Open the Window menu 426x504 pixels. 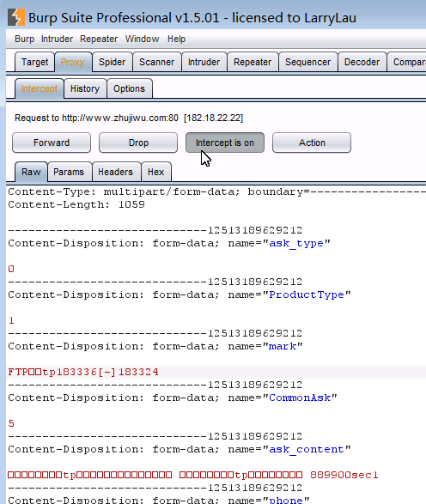(142, 39)
